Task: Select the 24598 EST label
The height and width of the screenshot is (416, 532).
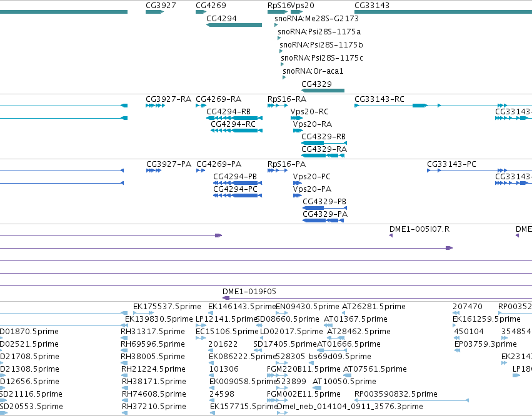Action: pos(222,394)
